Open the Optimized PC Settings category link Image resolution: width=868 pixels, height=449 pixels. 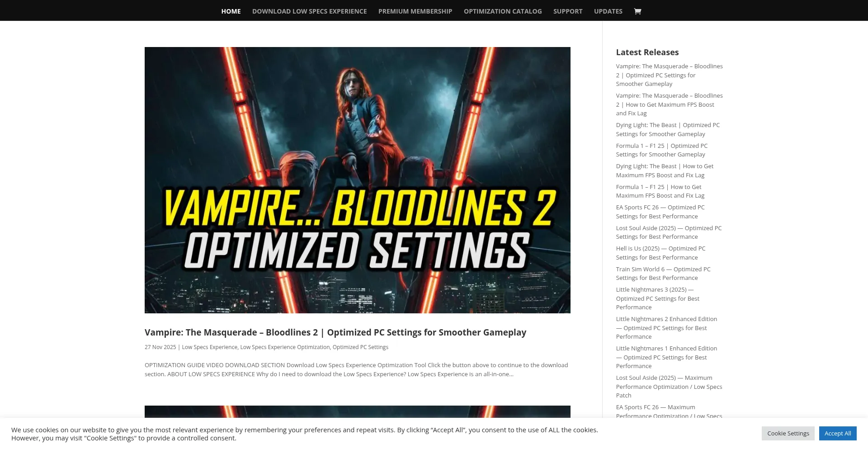pos(360,347)
